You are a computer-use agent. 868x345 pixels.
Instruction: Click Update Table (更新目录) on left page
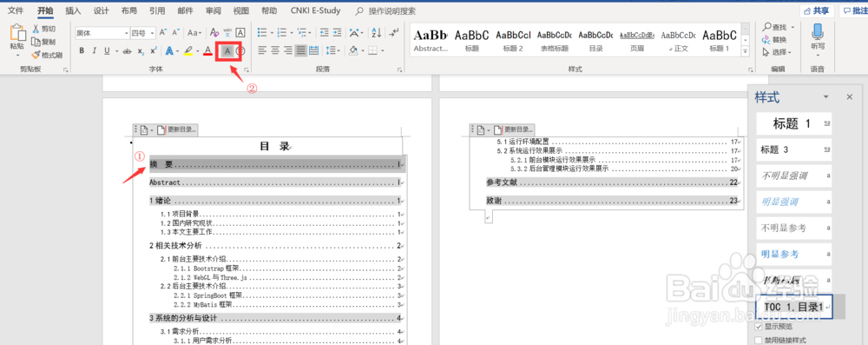[x=177, y=129]
